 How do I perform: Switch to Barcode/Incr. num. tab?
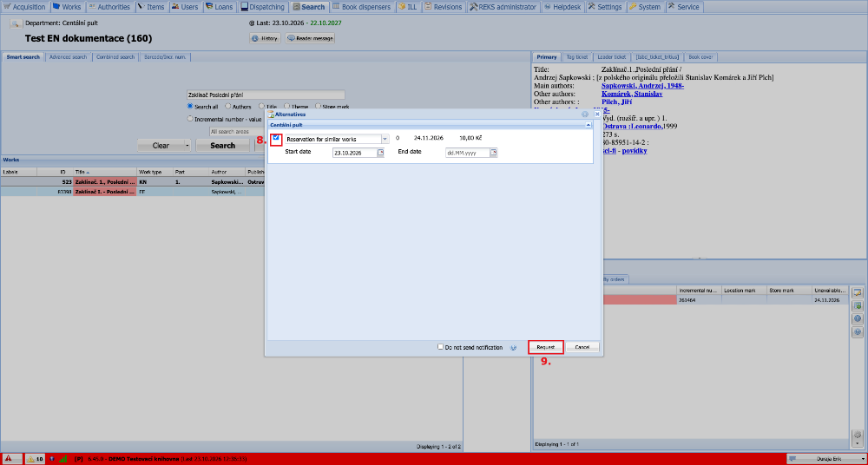click(x=165, y=57)
